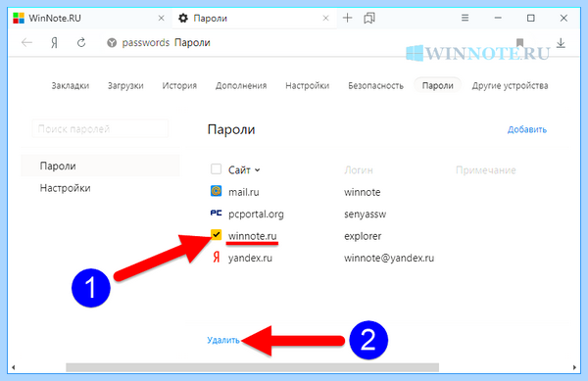Select Настройки in the left sidebar
588x381 pixels.
(66, 188)
